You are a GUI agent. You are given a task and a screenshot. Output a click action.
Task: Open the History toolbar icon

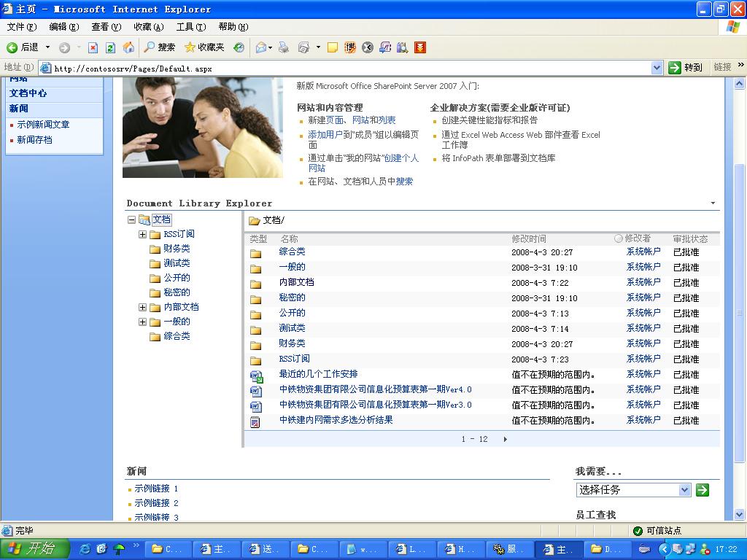point(239,47)
